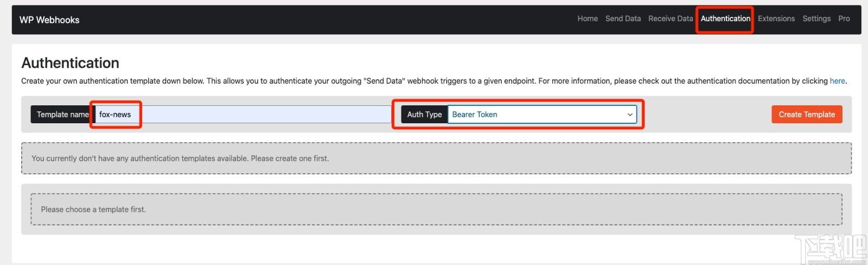
Task: Open the Send Data page
Action: 623,18
